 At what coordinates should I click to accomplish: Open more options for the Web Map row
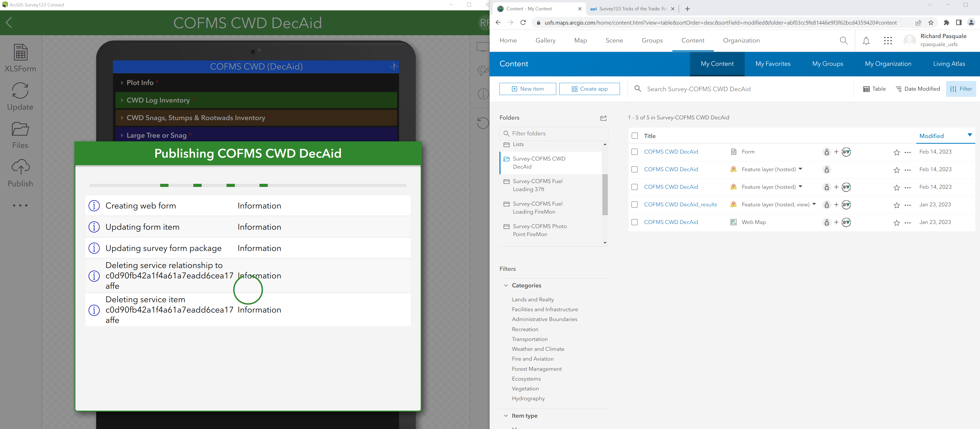click(908, 223)
